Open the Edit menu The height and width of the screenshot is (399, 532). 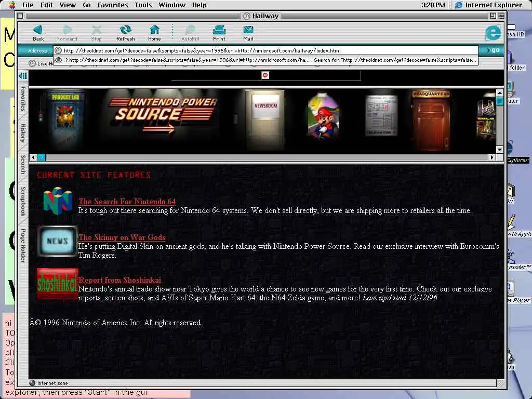tap(46, 5)
